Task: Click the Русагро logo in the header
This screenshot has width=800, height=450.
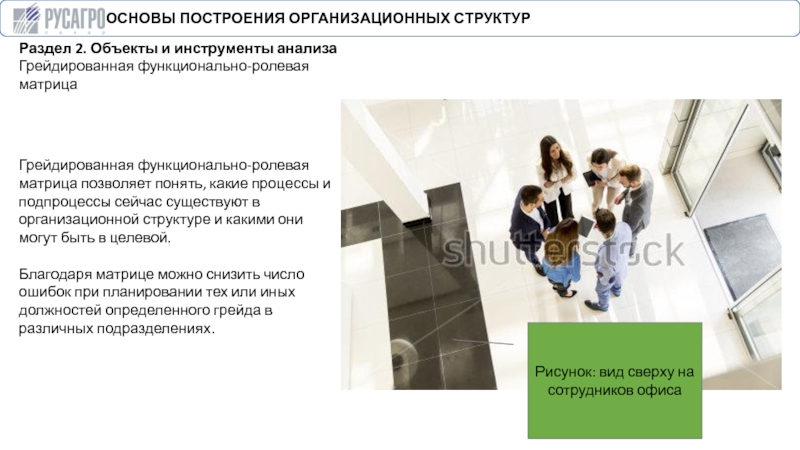Action: [59, 18]
